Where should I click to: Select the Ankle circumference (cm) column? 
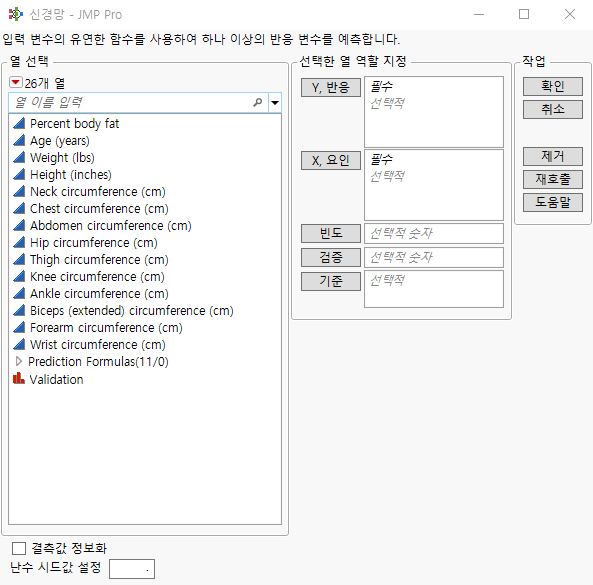click(99, 294)
